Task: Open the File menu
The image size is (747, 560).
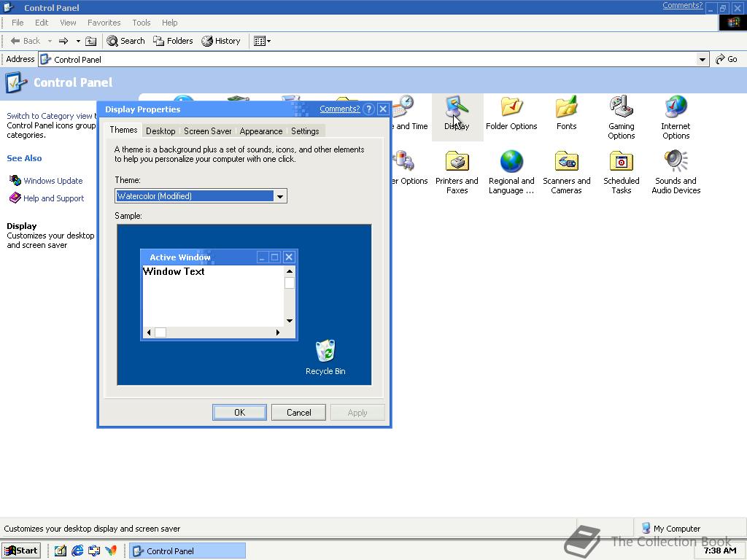Action: (x=18, y=23)
